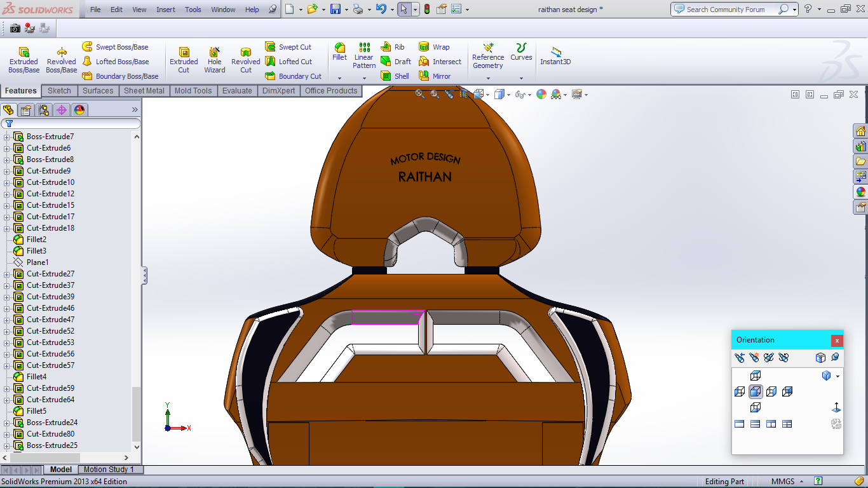Expand the Boss-Extrude7 tree node

coord(7,137)
